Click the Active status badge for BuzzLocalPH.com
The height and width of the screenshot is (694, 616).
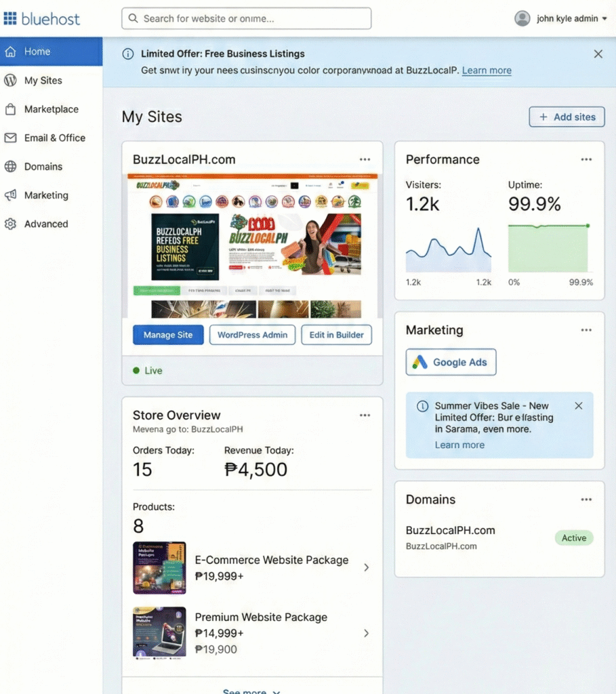[x=573, y=537]
